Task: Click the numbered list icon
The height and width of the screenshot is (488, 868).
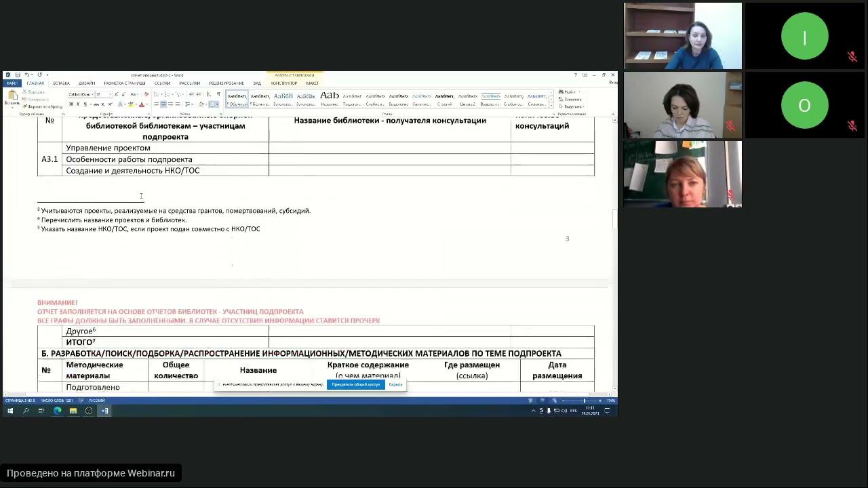Action: coord(167,94)
